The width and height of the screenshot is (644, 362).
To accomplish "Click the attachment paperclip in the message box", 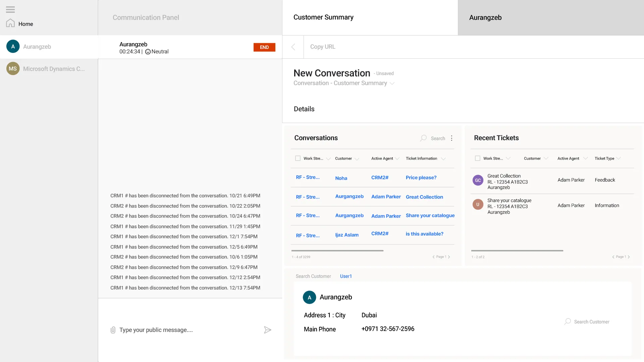I will pos(113,330).
